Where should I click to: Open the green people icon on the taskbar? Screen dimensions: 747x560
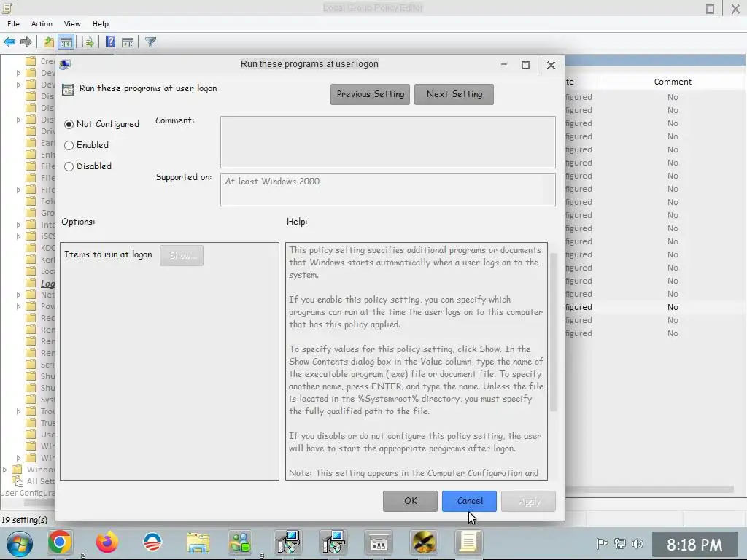(x=241, y=542)
